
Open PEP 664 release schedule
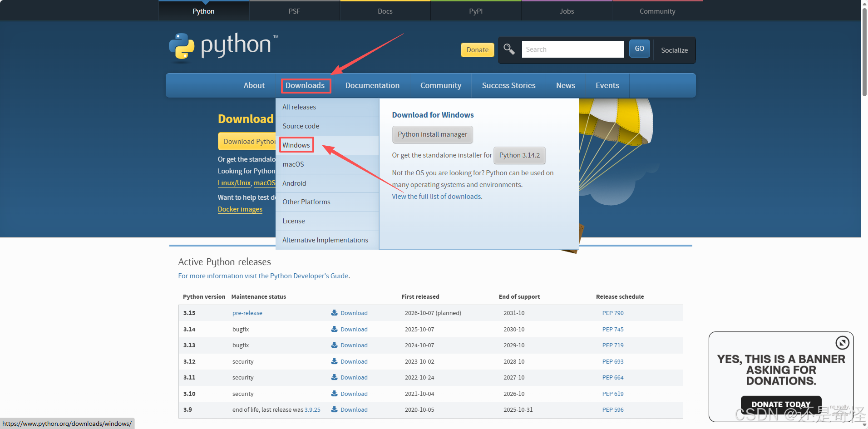coord(613,378)
